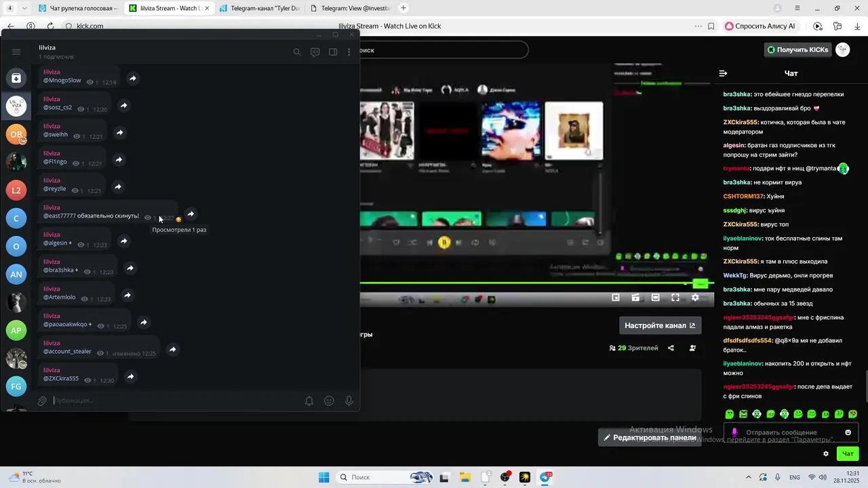The height and width of the screenshot is (488, 868).
Task: Focus the Отправить сообщение chat field
Action: point(791,432)
